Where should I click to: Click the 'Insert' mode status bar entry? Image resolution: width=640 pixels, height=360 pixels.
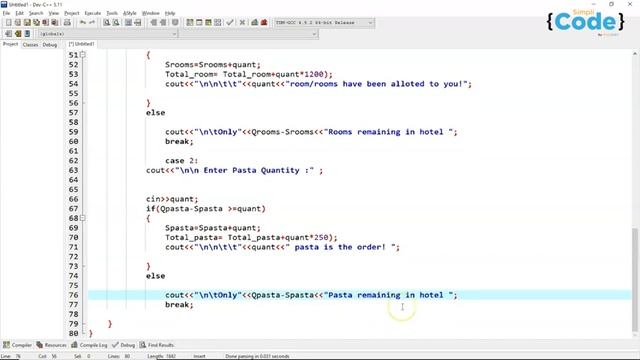(199, 356)
